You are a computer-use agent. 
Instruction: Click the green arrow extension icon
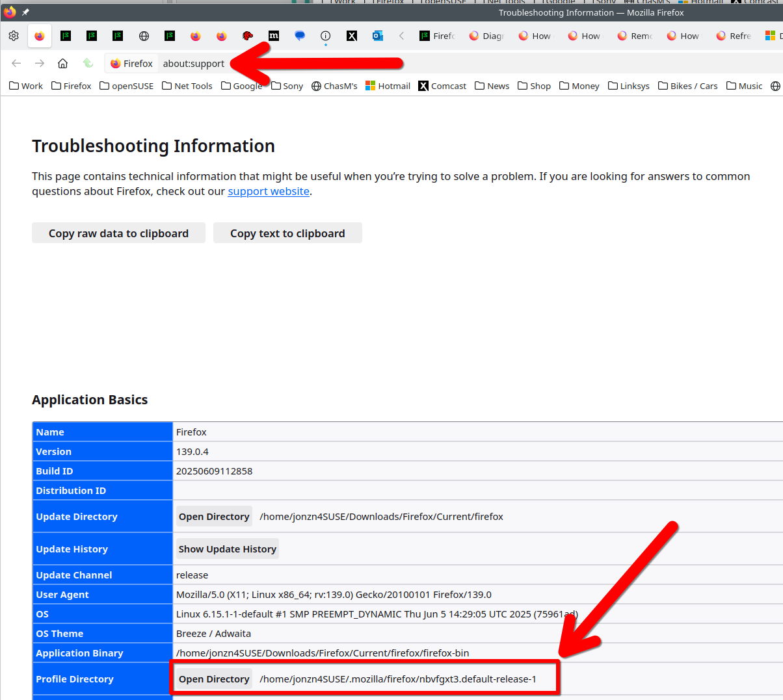88,63
